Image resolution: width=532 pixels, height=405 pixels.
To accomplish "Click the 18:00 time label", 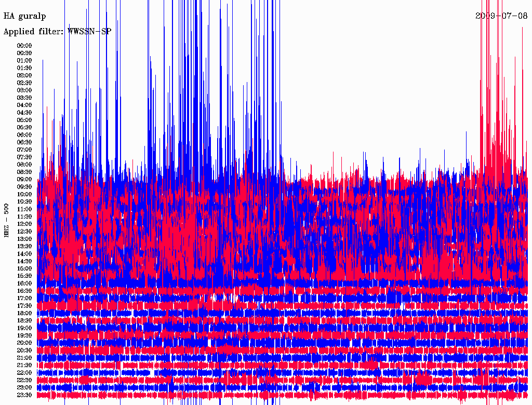I will tap(24, 313).
